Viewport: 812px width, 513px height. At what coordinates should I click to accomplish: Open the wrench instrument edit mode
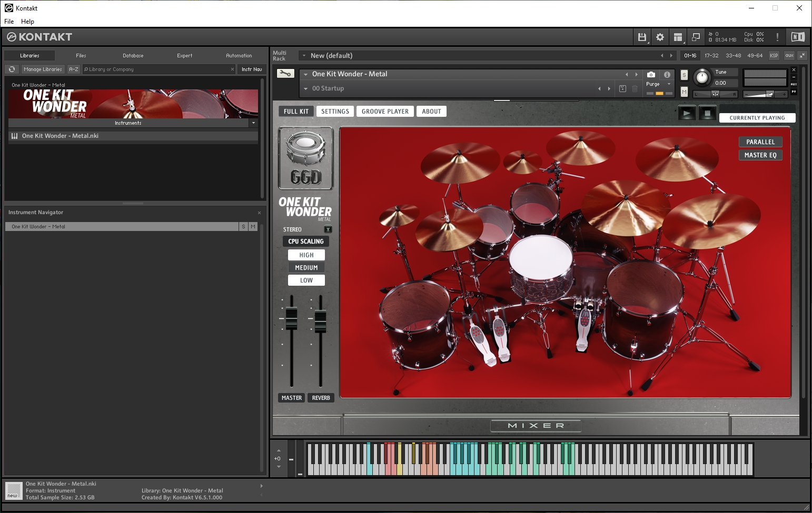pos(285,74)
